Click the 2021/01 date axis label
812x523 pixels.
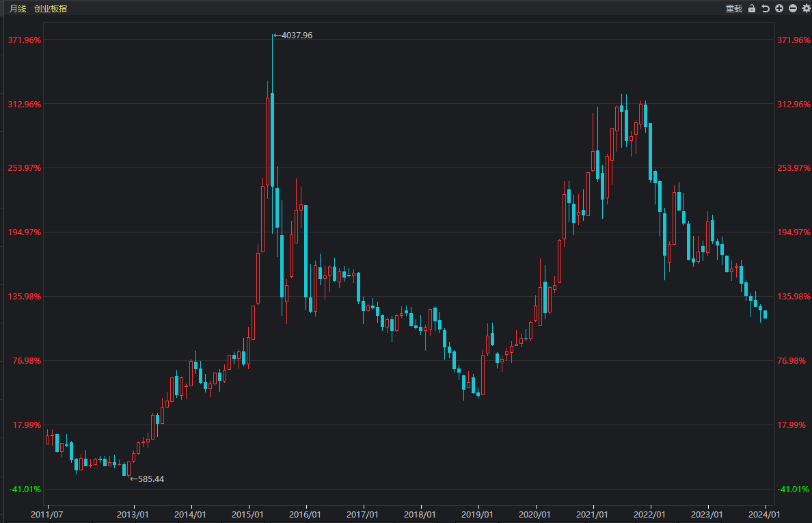pos(593,514)
